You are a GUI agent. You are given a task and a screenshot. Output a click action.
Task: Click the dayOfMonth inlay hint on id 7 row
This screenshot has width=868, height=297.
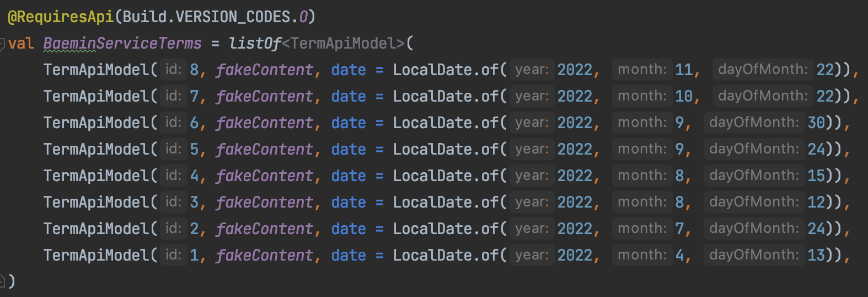click(x=763, y=96)
